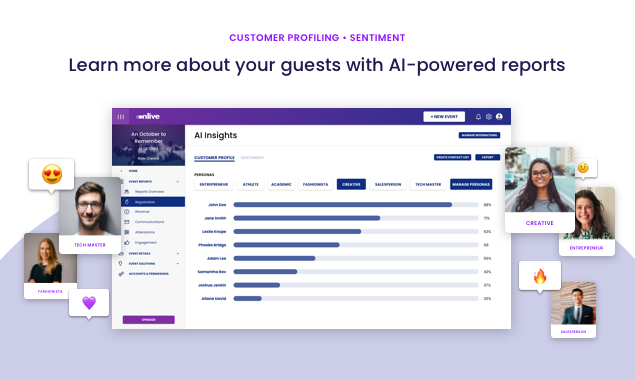Open Accounts & Permissions
The image size is (635, 380).
[148, 274]
